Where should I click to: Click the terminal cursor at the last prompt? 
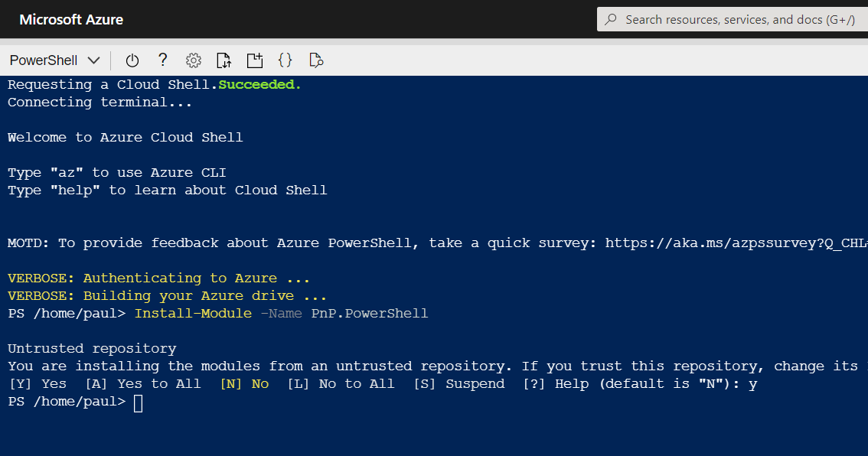coord(138,402)
